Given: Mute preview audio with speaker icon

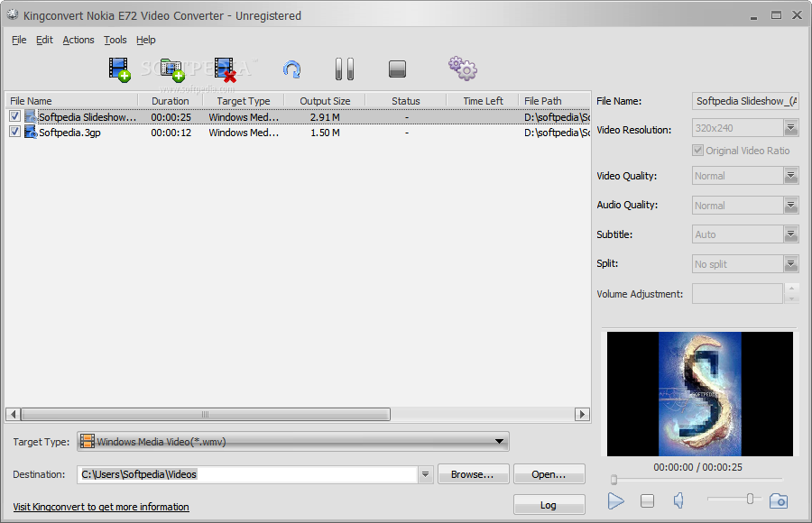Looking at the screenshot, I should (678, 500).
